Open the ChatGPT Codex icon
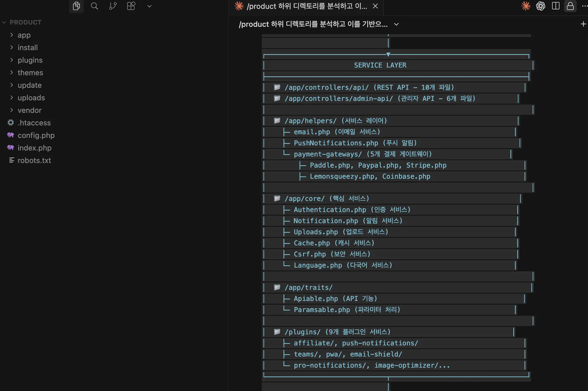588x391 pixels. tap(541, 6)
